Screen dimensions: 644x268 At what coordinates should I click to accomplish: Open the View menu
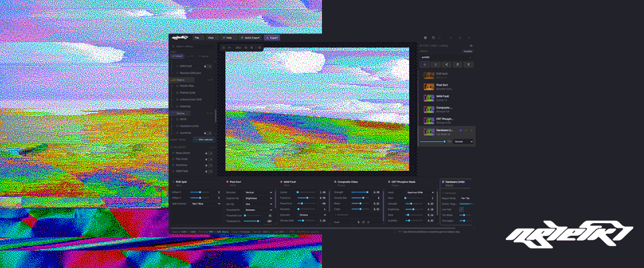212,38
